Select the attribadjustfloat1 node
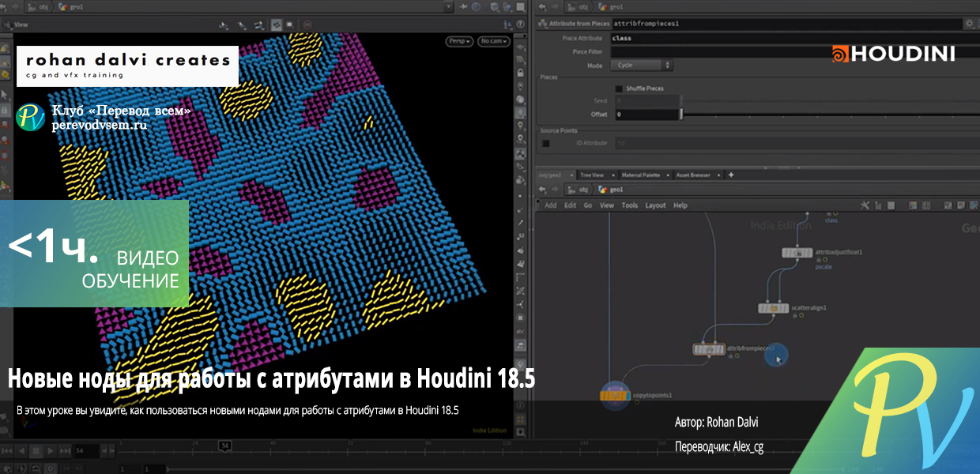The width and height of the screenshot is (980, 474). coord(797,253)
